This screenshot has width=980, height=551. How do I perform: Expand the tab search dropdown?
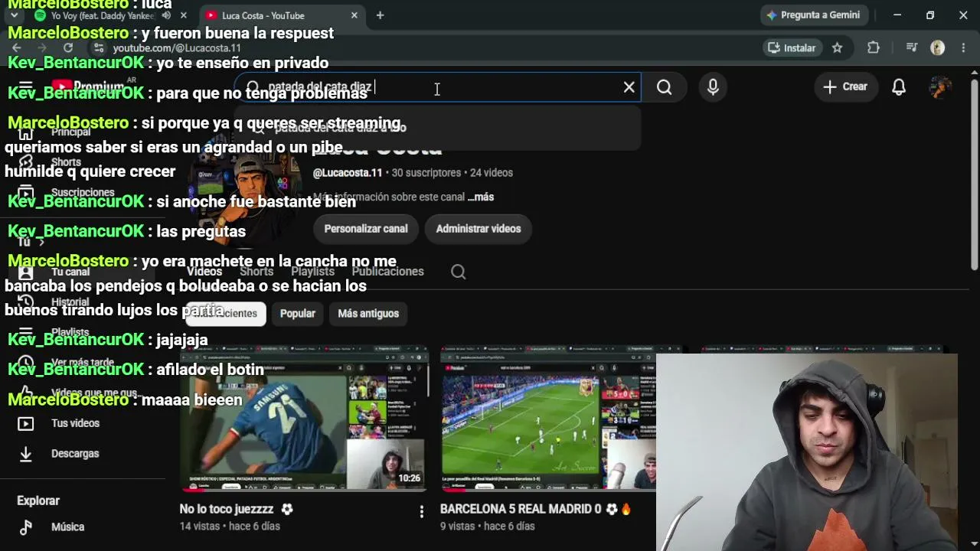tap(14, 15)
